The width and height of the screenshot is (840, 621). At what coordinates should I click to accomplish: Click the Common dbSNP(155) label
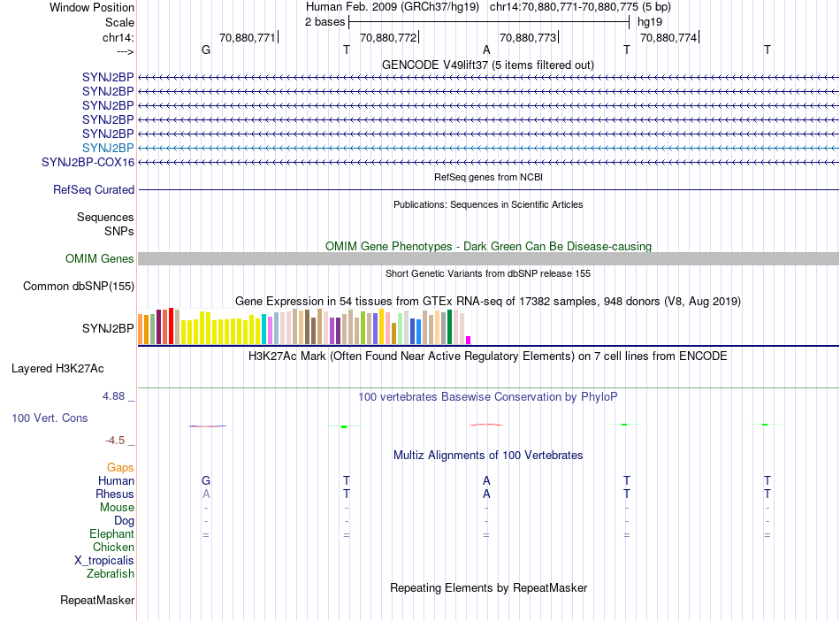(x=78, y=286)
